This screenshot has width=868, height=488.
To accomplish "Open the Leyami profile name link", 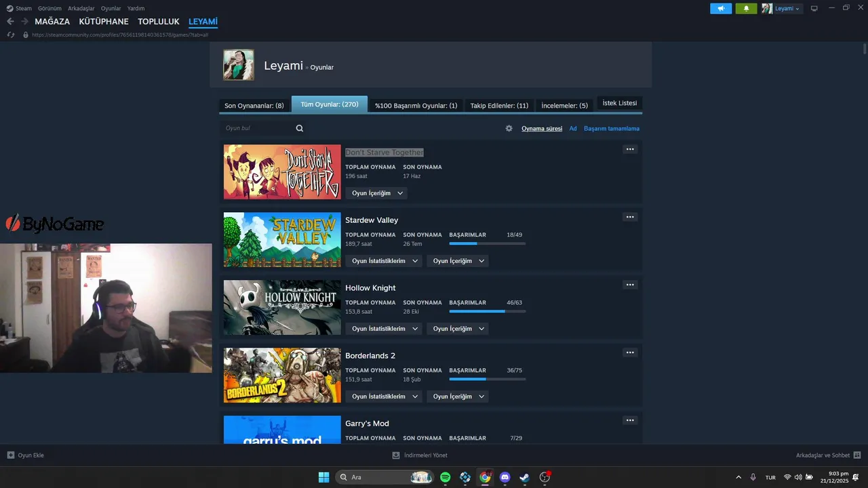I will pos(283,66).
